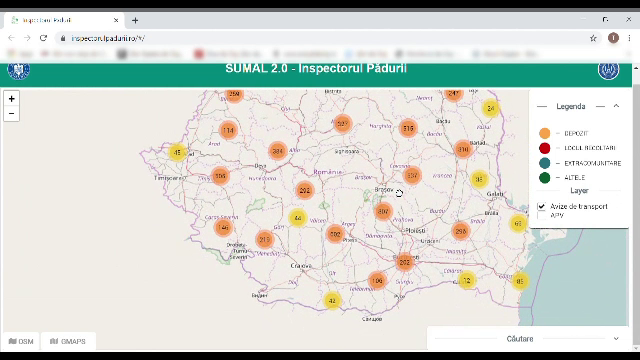Open the yellow 45 cluster marker

pos(177,152)
